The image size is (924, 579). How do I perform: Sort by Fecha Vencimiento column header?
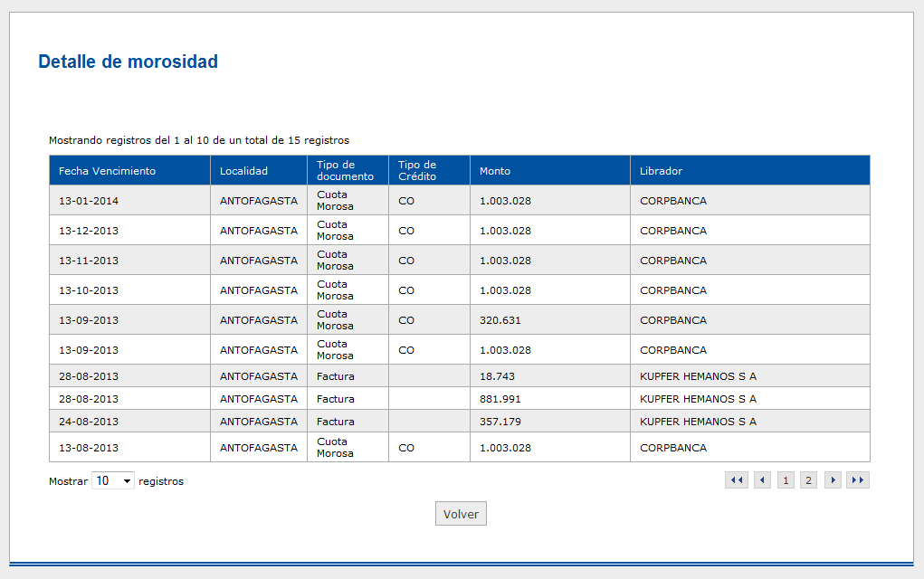tap(129, 171)
